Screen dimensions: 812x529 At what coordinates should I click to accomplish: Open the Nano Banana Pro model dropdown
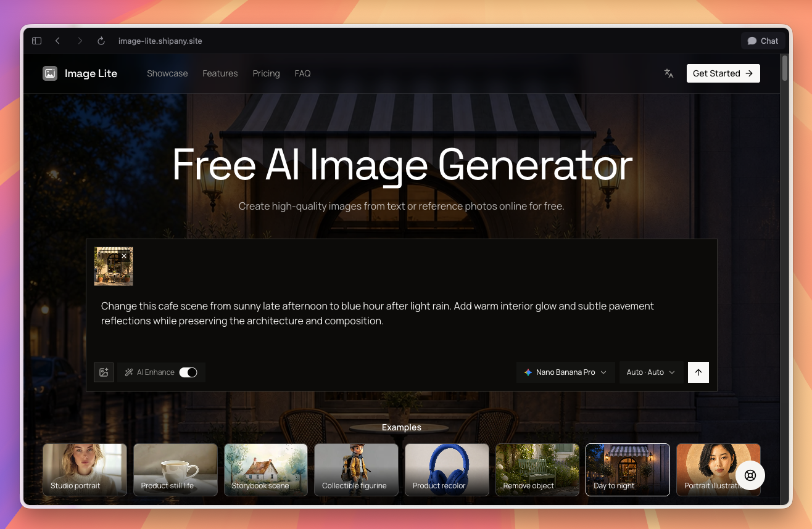pos(566,372)
